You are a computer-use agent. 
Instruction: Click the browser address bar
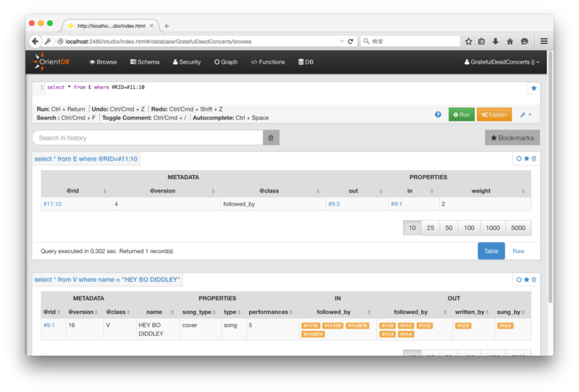201,41
